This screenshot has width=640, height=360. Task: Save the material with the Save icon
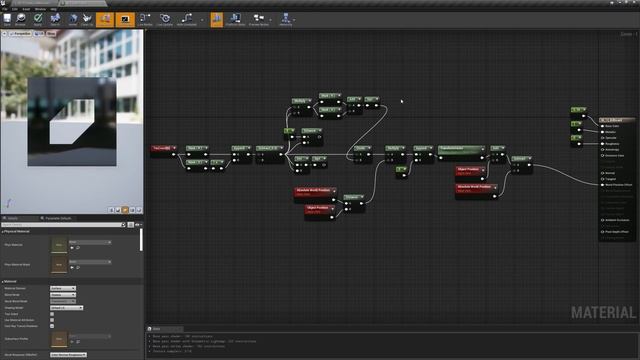(x=7, y=19)
